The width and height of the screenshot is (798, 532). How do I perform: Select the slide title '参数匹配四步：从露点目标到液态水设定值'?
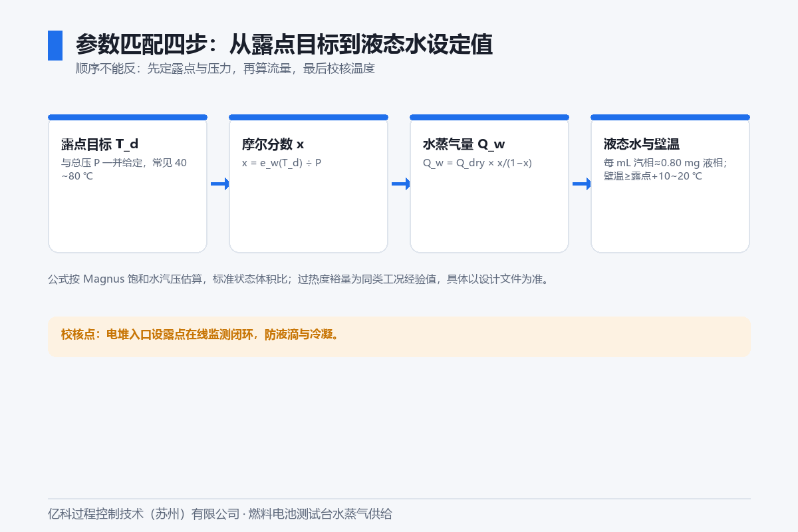(x=284, y=45)
